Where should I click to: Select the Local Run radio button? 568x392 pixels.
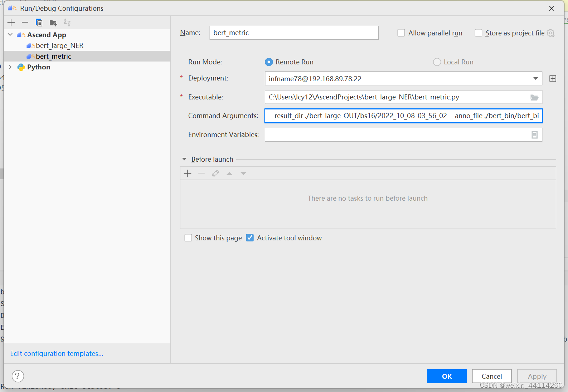coord(437,62)
